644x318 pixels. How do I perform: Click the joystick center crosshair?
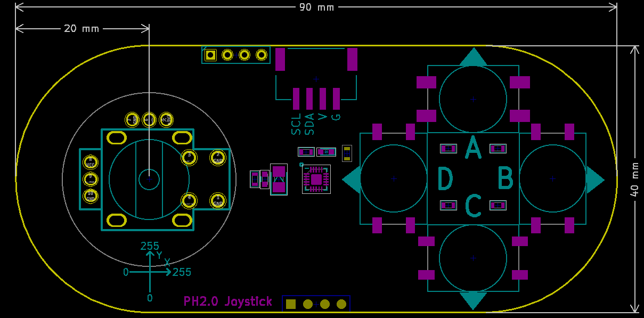[x=149, y=180]
